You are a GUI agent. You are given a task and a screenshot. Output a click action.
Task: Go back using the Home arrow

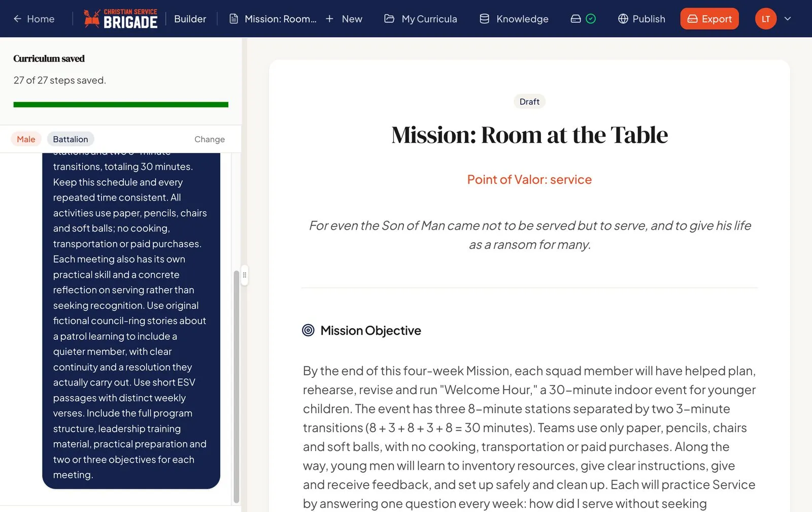(33, 19)
